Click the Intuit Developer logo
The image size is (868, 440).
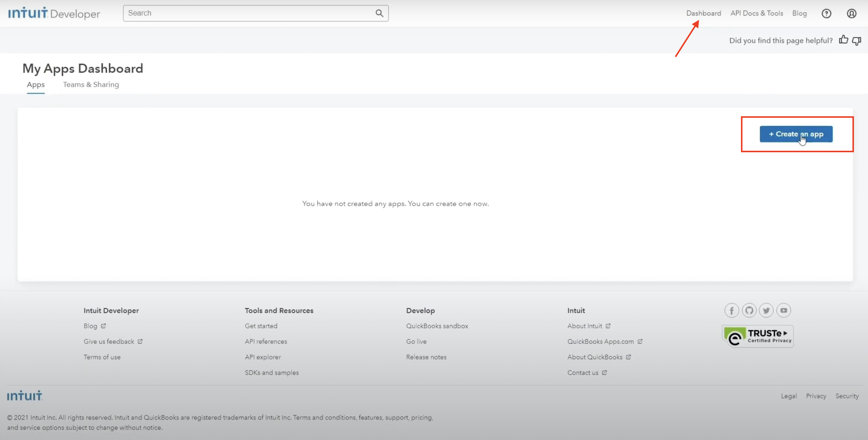54,13
